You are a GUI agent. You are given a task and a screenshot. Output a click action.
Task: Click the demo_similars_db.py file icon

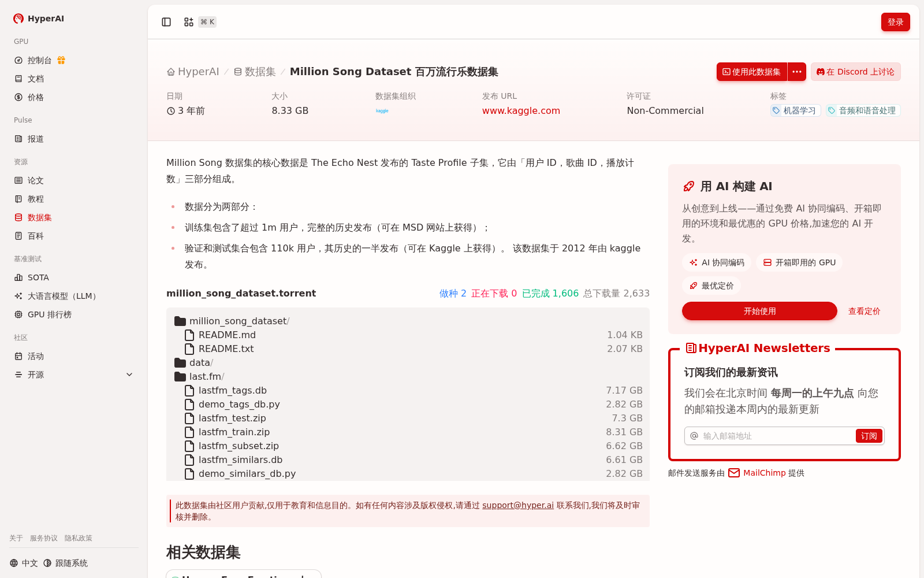tap(189, 474)
